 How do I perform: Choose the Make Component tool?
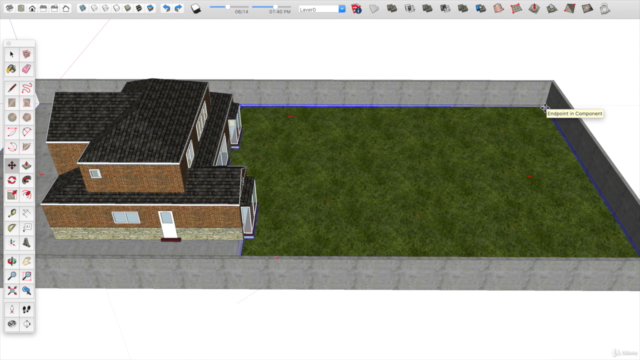[x=27, y=54]
